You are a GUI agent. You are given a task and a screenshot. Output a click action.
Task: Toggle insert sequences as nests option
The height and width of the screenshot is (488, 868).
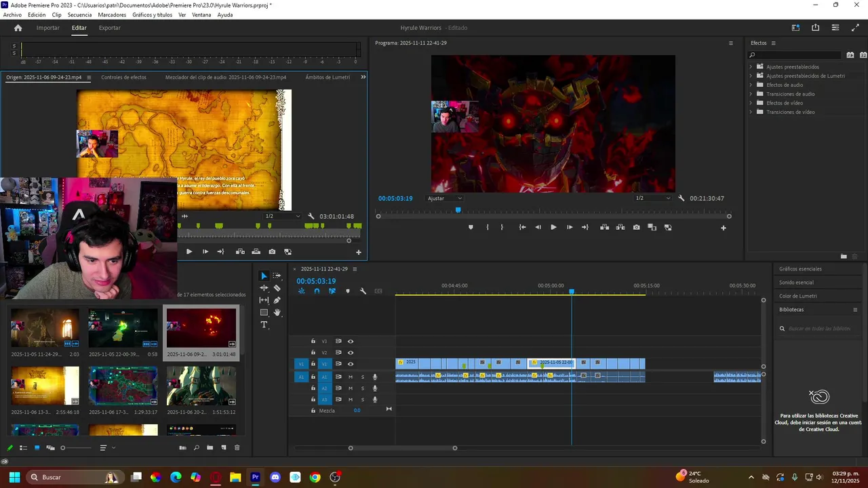tap(302, 291)
